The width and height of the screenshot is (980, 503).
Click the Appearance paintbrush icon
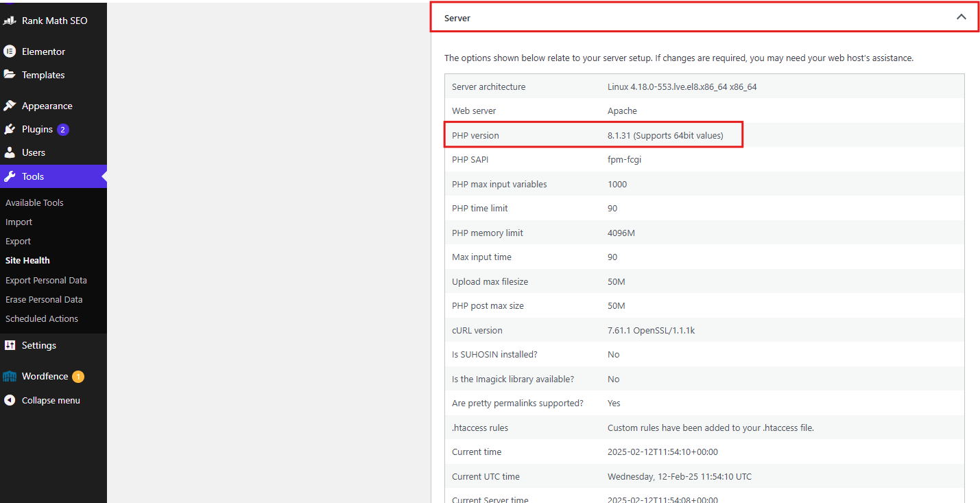point(10,106)
